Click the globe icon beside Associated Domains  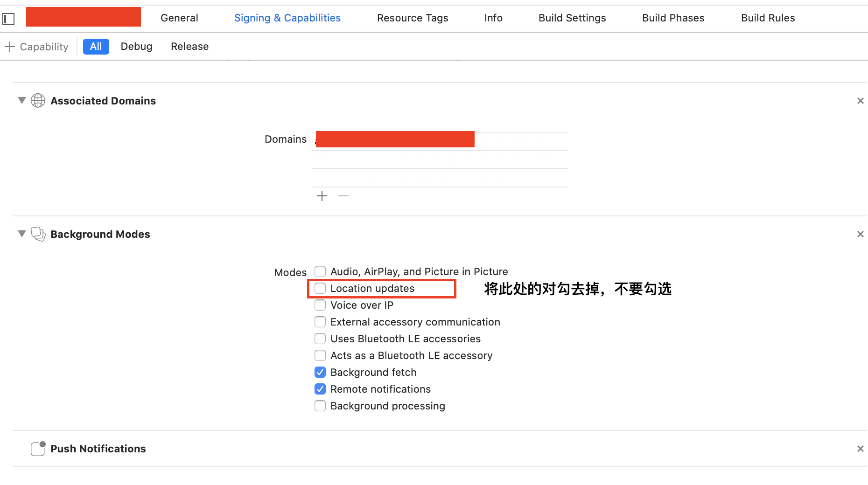[x=38, y=100]
